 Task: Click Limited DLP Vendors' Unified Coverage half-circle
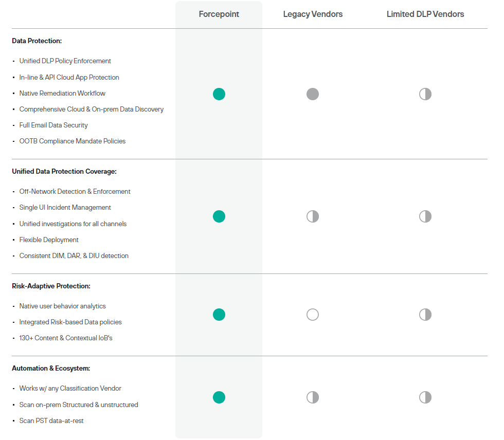425,216
